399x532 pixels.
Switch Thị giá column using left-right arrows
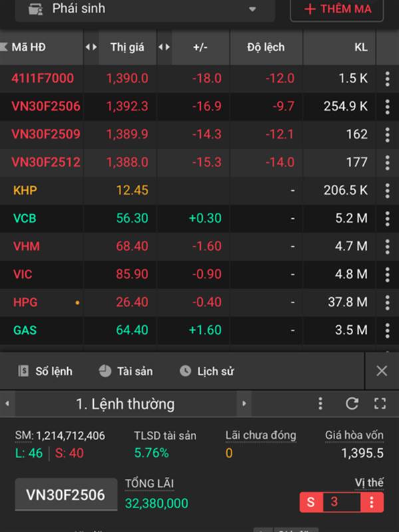pyautogui.click(x=91, y=47)
